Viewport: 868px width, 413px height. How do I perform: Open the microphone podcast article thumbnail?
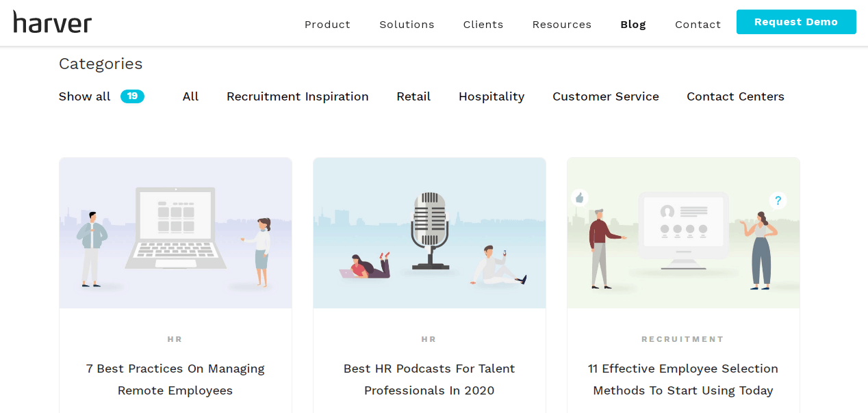point(429,233)
